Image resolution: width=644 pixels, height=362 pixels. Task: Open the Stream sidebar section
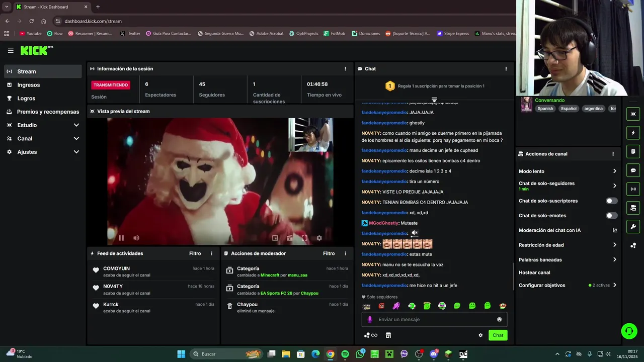tap(43, 71)
